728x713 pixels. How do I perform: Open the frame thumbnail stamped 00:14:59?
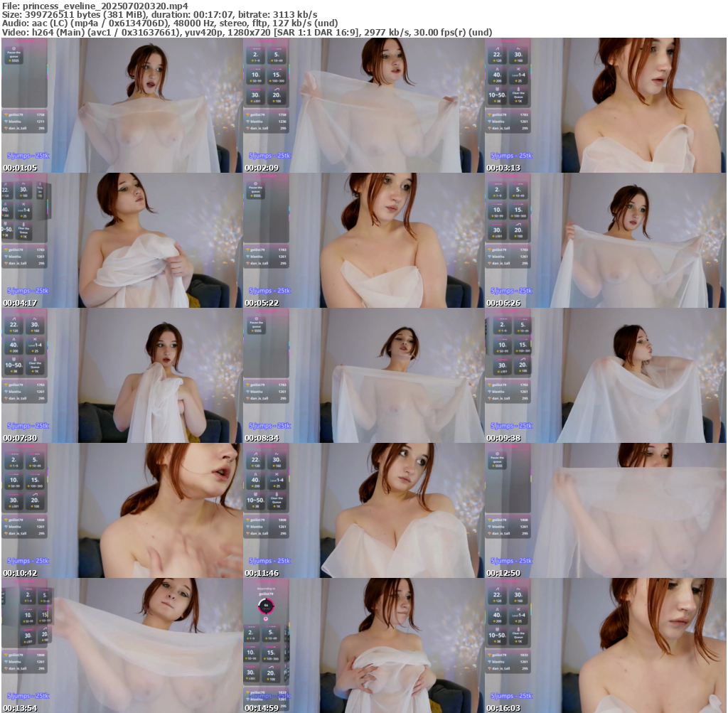point(363,645)
